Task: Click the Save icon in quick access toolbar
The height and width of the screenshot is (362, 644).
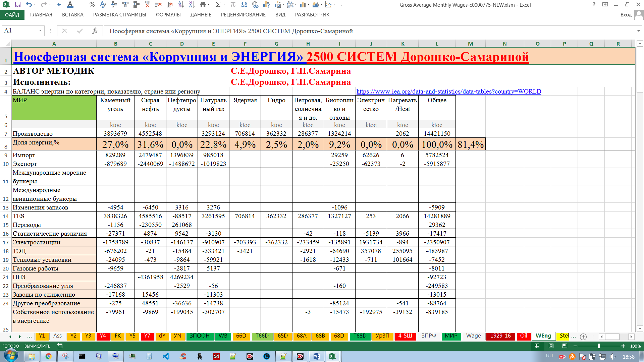Action: pyautogui.click(x=18, y=5)
